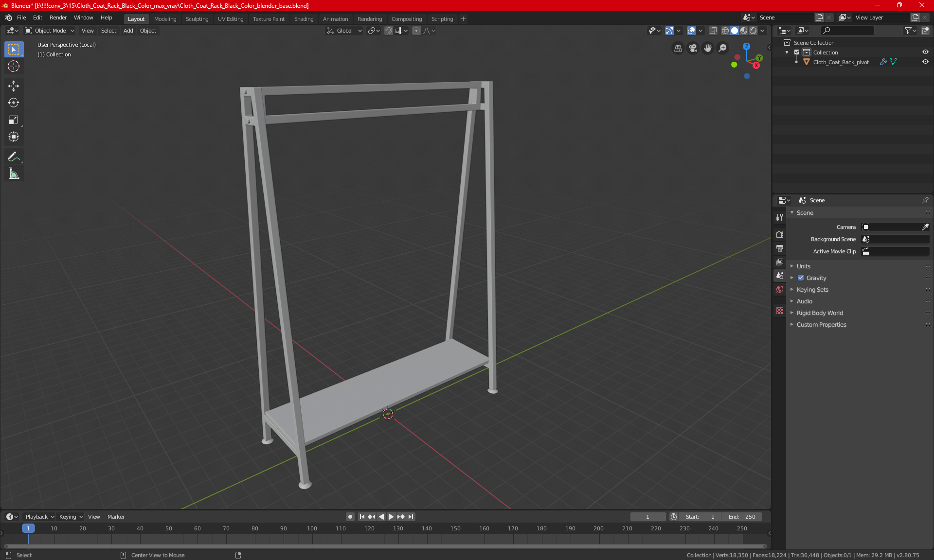Switch to the UV Editing workspace
Screen dimensions: 934x560
[x=231, y=19]
